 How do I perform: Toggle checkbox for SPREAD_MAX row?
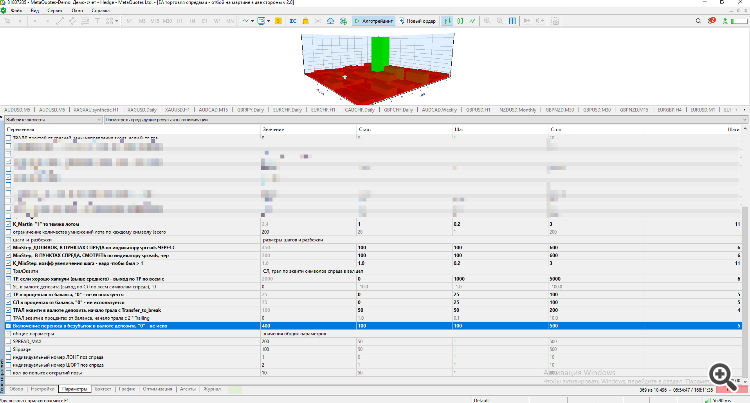(x=8, y=342)
